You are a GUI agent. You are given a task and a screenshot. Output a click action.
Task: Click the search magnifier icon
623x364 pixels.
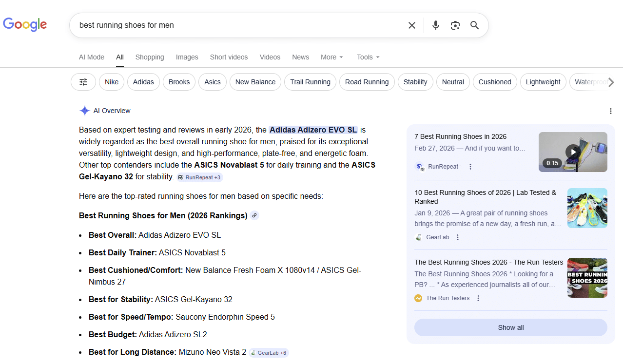point(474,25)
